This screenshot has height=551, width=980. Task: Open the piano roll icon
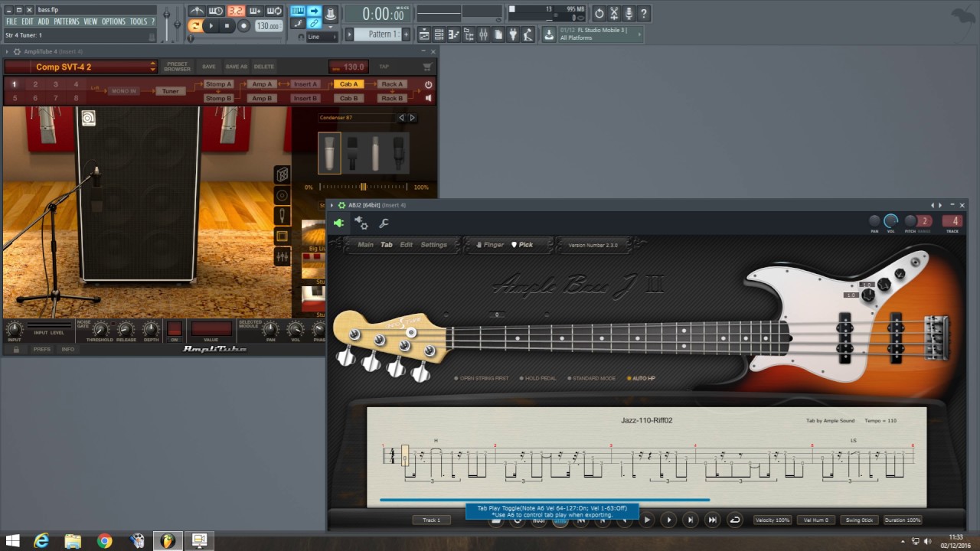click(454, 34)
